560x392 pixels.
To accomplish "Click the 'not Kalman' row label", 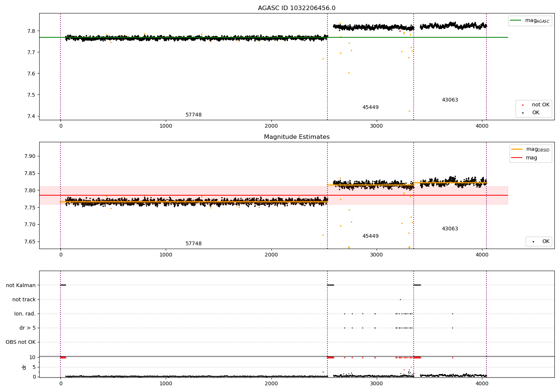I will point(21,286).
